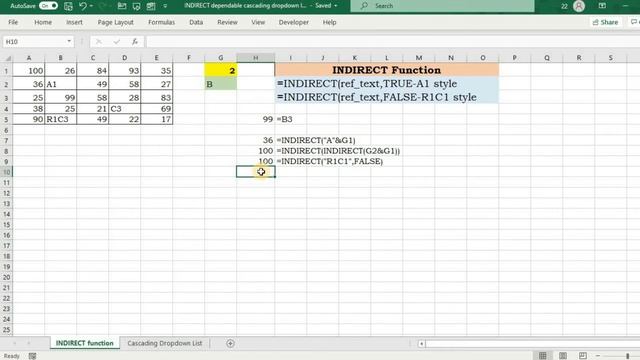Click cell showing =INDIRECT("A"&G1)
Screen dimensions: 640x360
[x=316, y=140]
